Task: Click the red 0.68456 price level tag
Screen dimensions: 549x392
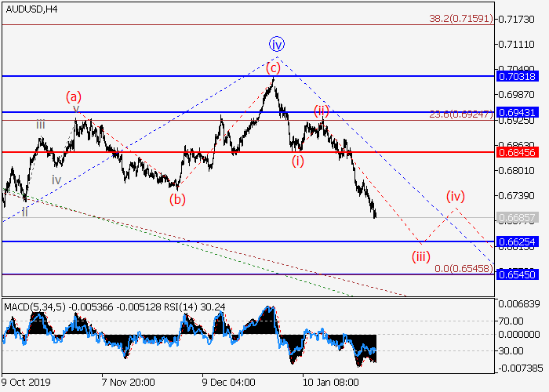Action: (517, 151)
